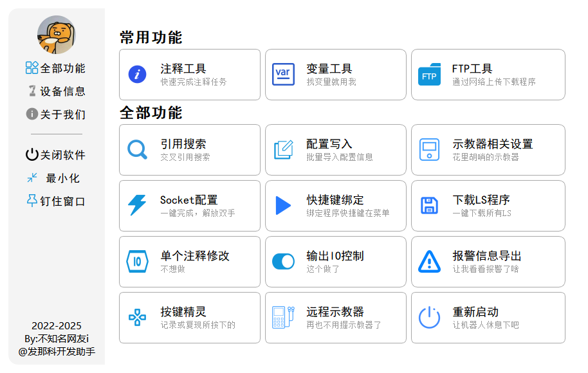Click the 下载LS程序 floppy disk icon
The image size is (588, 373).
coord(429,206)
